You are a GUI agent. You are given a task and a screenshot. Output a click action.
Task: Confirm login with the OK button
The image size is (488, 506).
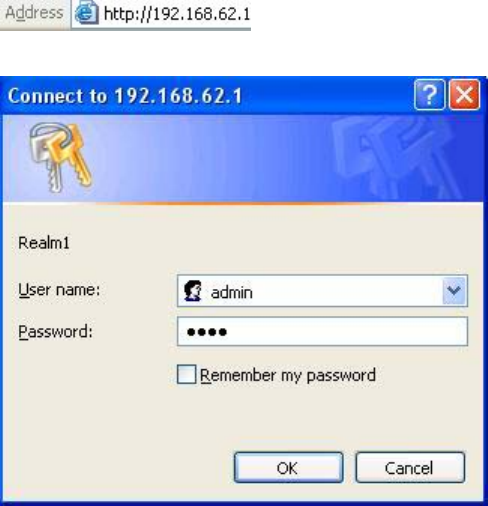click(288, 467)
